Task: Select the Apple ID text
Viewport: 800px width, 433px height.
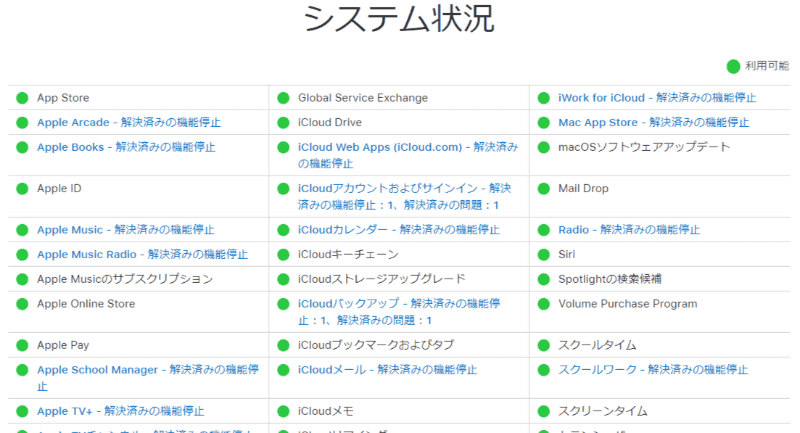Action: click(x=59, y=188)
